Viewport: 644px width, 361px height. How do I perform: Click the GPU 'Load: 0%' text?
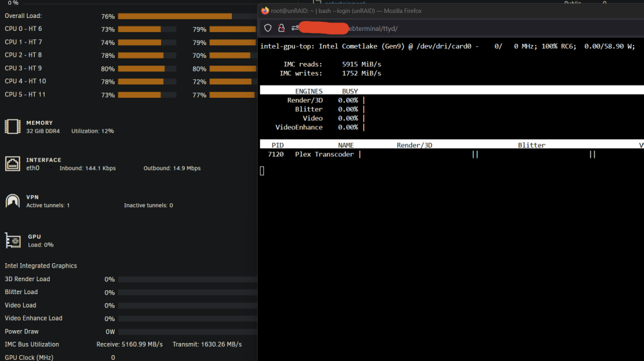[41, 245]
